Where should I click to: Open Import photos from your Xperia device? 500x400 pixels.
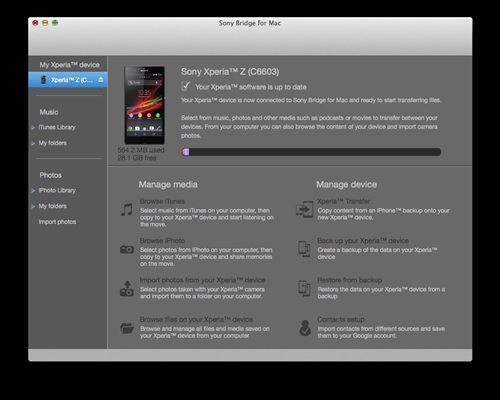click(202, 280)
